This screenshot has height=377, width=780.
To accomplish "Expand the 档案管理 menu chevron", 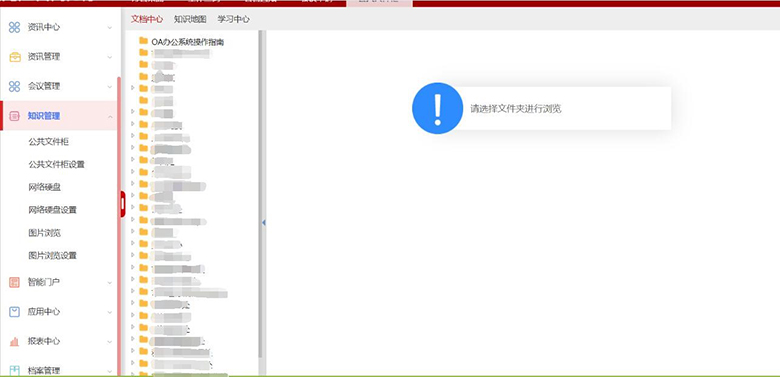I will coord(110,371).
